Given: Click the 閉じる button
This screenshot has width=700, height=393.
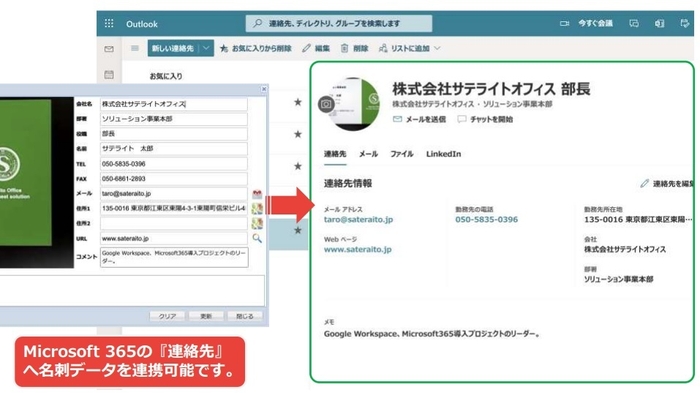Looking at the screenshot, I should click(245, 316).
